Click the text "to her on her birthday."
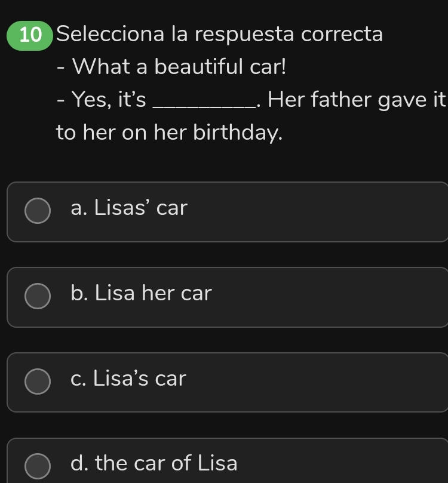 coord(168,133)
